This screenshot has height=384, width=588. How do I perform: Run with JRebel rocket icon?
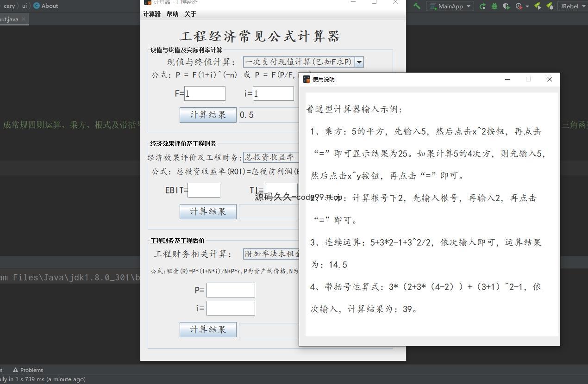(538, 6)
